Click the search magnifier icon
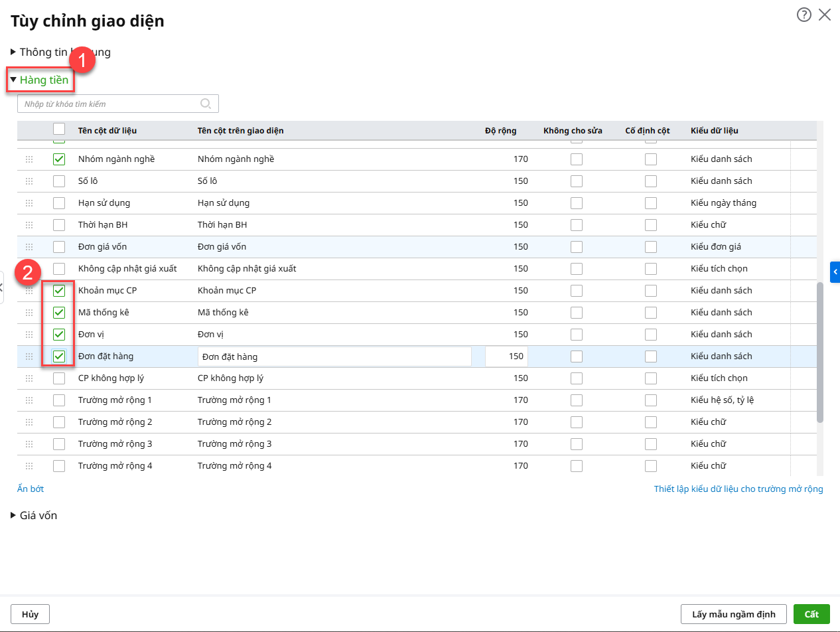The width and height of the screenshot is (840, 632). pos(206,104)
